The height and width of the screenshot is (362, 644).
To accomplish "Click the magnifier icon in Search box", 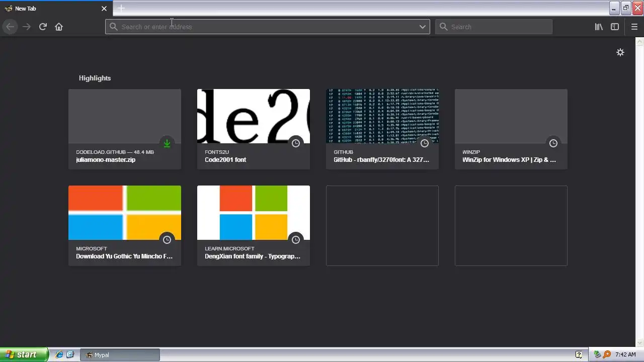I will click(x=443, y=27).
